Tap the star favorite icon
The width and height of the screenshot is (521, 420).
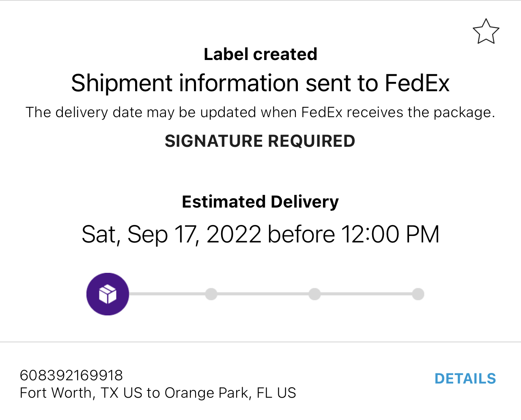(486, 32)
